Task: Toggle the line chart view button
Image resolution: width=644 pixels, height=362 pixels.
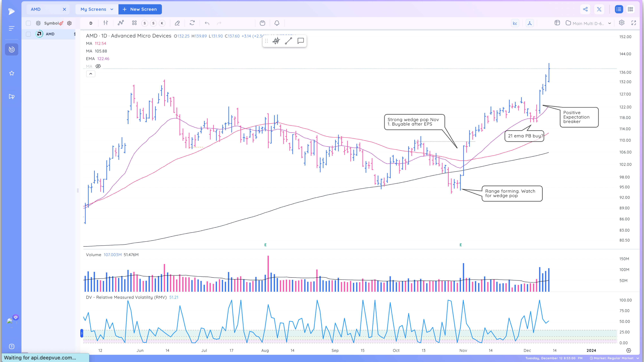Action: (515, 23)
